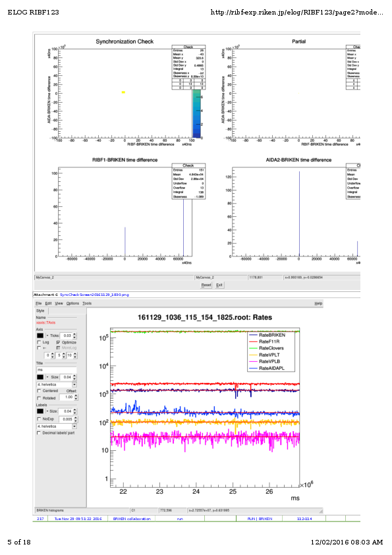Open the Tue Nov 29 09:51:22 2016 entry link

tap(78, 519)
